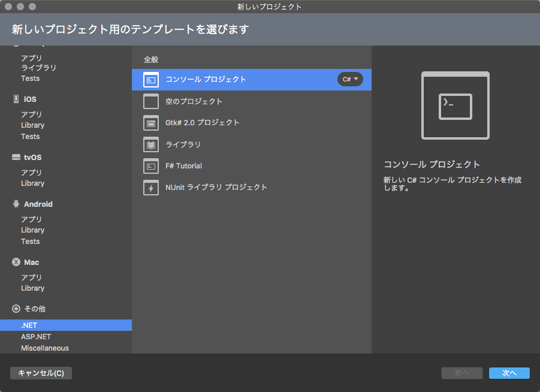Click the Android section heading
Image resolution: width=540 pixels, height=392 pixels.
[x=38, y=204]
